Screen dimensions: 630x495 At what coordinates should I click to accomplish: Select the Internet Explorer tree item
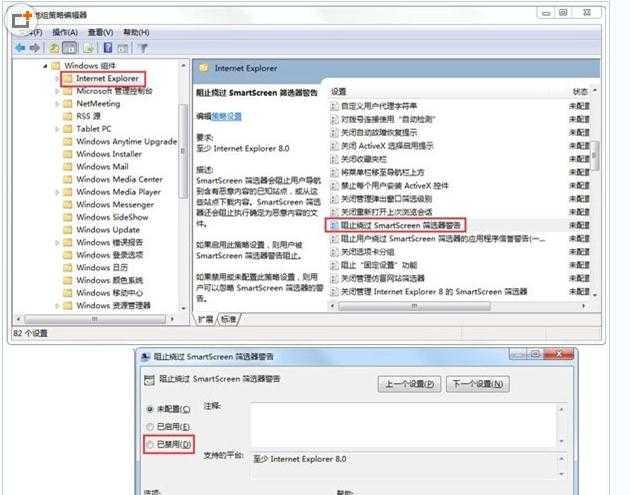pyautogui.click(x=107, y=78)
